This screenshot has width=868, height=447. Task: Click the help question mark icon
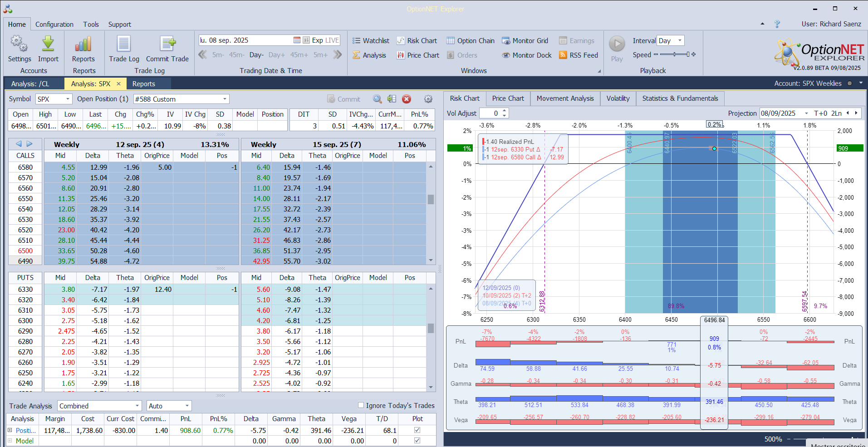click(x=777, y=24)
